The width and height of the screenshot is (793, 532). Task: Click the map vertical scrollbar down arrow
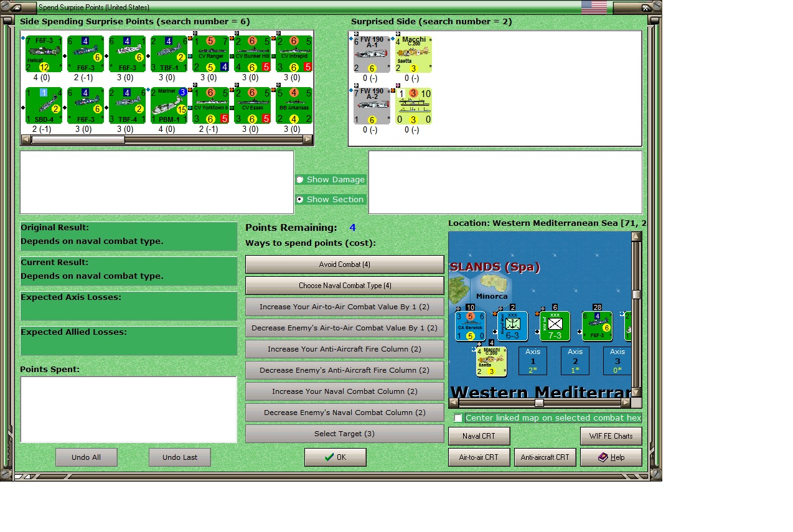pos(636,393)
